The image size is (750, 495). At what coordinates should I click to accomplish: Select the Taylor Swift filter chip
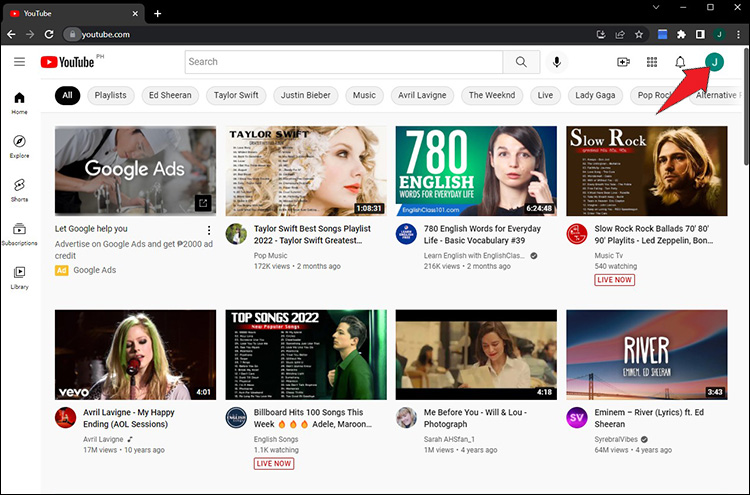tap(236, 96)
